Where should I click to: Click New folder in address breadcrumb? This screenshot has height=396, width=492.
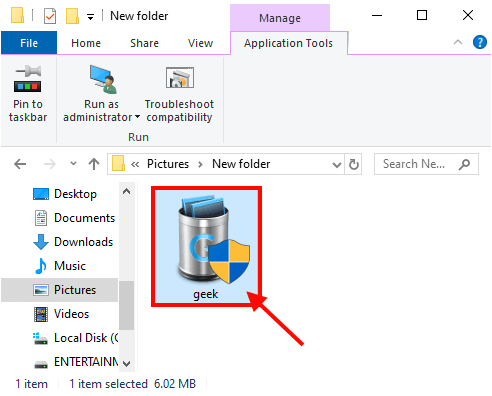(x=241, y=164)
